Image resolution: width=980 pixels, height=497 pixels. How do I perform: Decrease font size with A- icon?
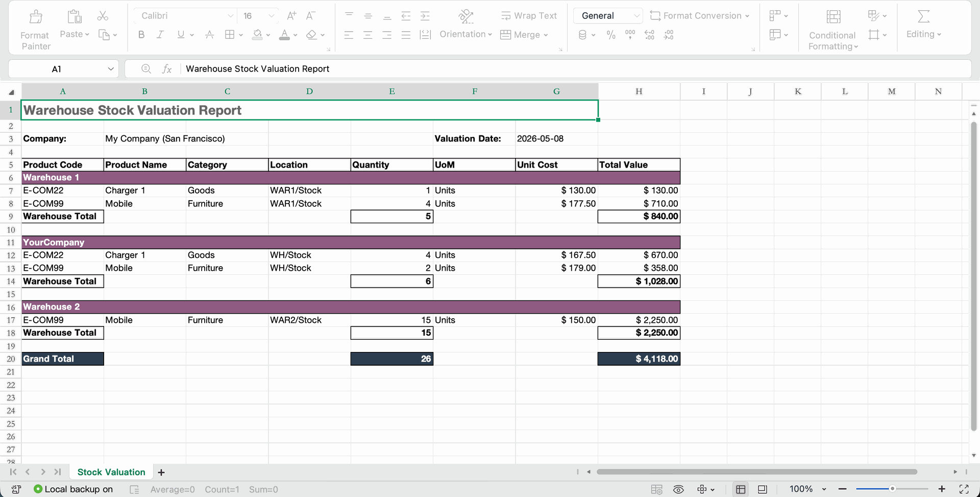[310, 16]
